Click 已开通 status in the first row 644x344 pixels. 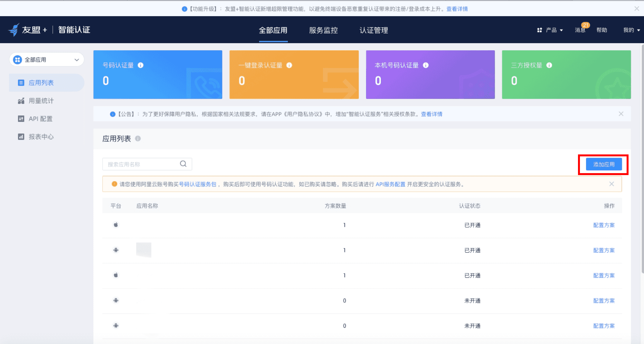click(472, 225)
